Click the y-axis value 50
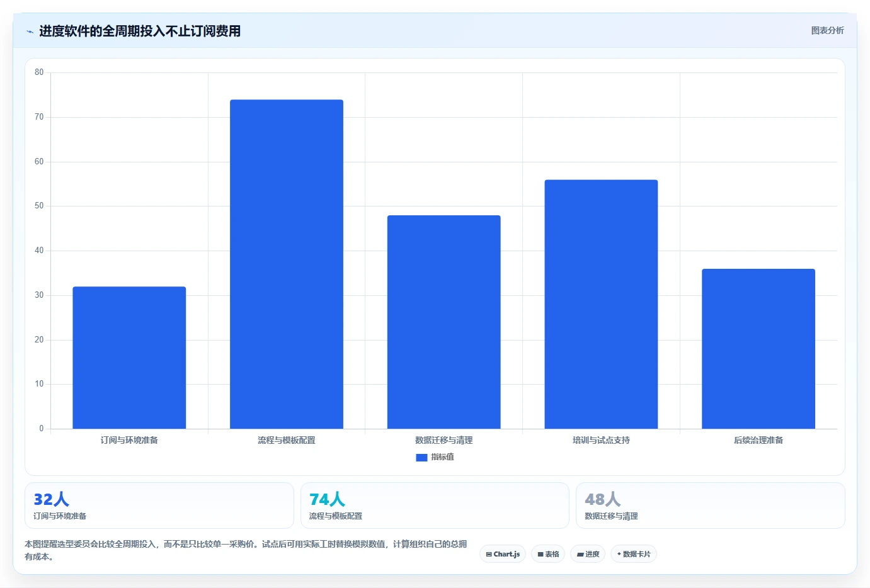 coord(39,206)
